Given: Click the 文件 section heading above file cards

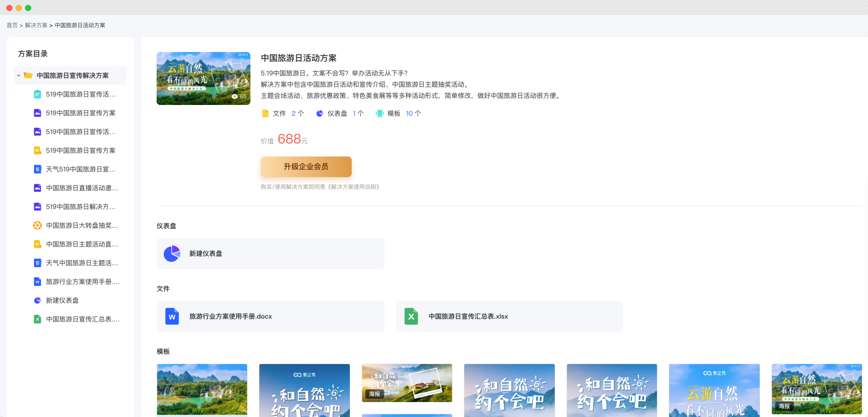Looking at the screenshot, I should (x=163, y=289).
